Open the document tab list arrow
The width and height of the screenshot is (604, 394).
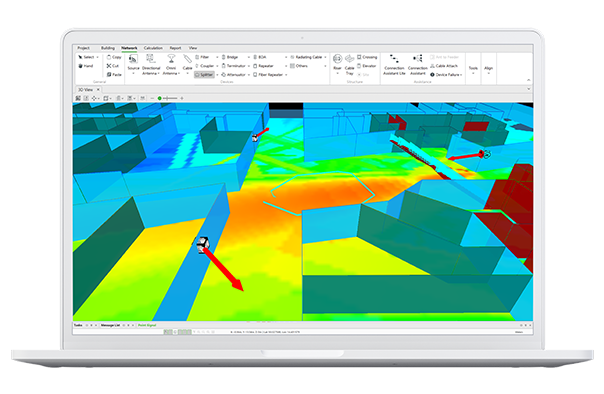(x=528, y=89)
